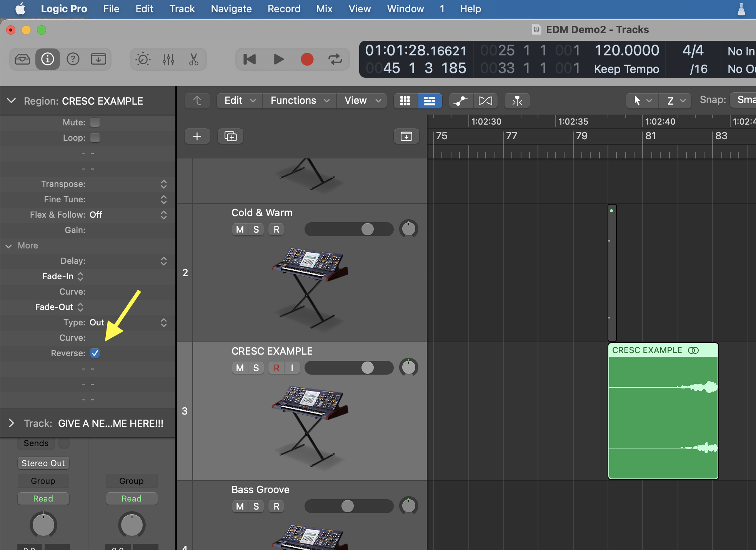Open the Library panel icon
This screenshot has height=550, width=756.
pos(22,59)
